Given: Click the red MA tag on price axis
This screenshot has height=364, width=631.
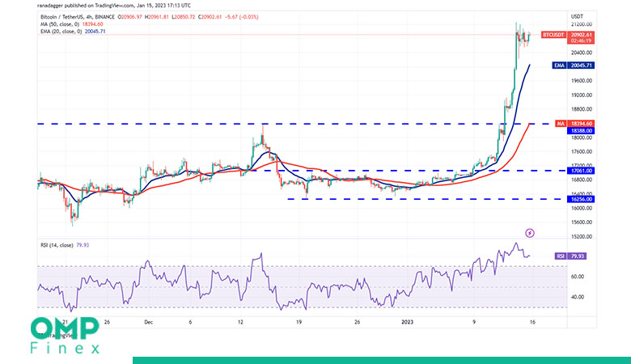Looking at the screenshot, I should [x=561, y=124].
